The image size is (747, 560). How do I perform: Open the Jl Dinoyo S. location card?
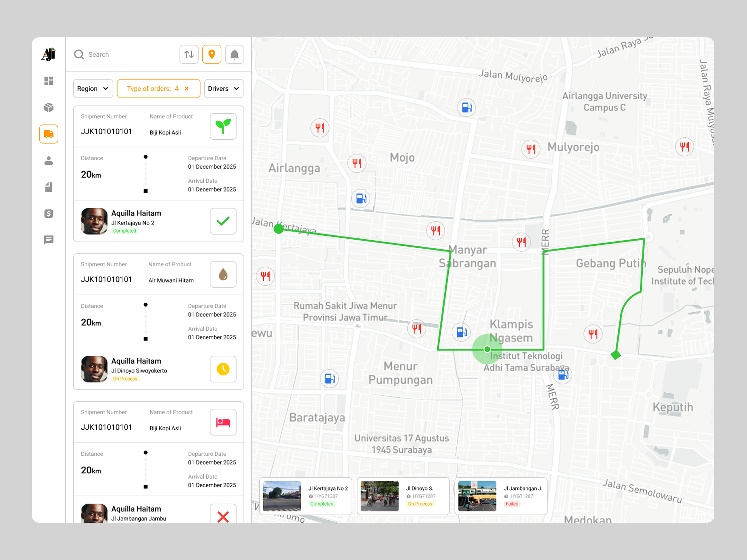pyautogui.click(x=403, y=496)
